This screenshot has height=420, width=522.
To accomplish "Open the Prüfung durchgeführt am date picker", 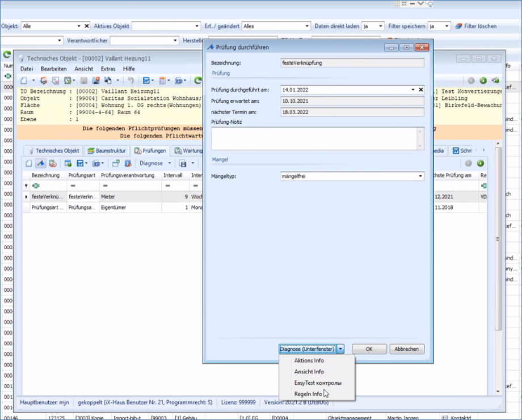I will pyautogui.click(x=413, y=90).
